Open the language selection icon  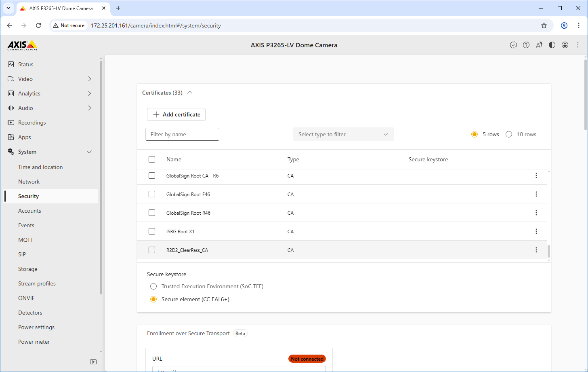539,45
